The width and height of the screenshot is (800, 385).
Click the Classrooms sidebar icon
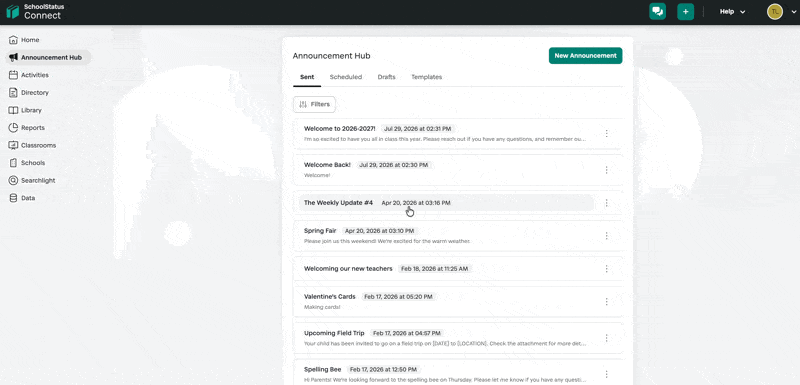13,145
